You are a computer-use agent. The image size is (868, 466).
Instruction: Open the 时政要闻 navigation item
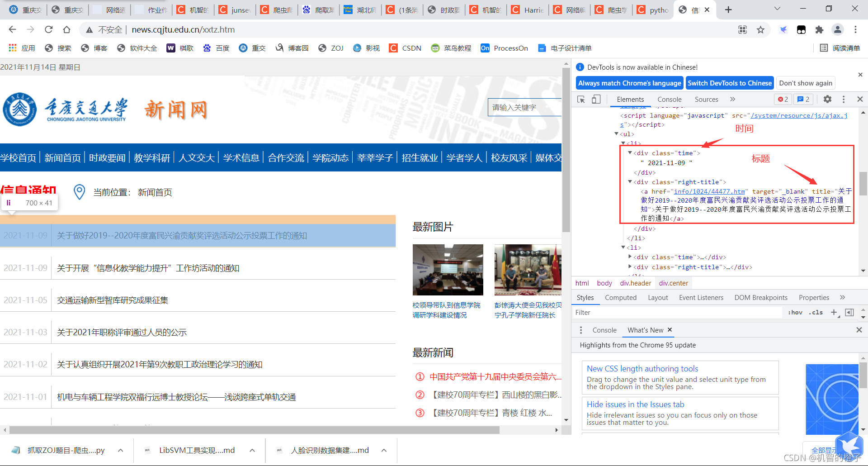[x=107, y=158]
